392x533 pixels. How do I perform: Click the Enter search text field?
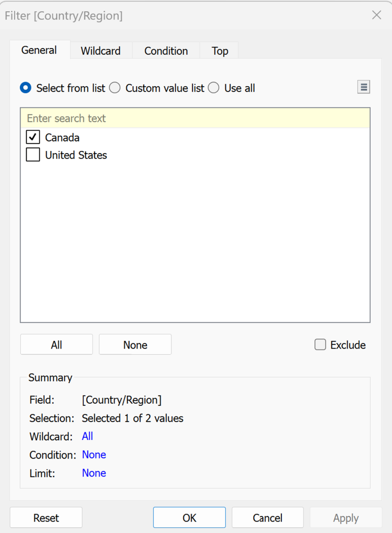coord(195,118)
